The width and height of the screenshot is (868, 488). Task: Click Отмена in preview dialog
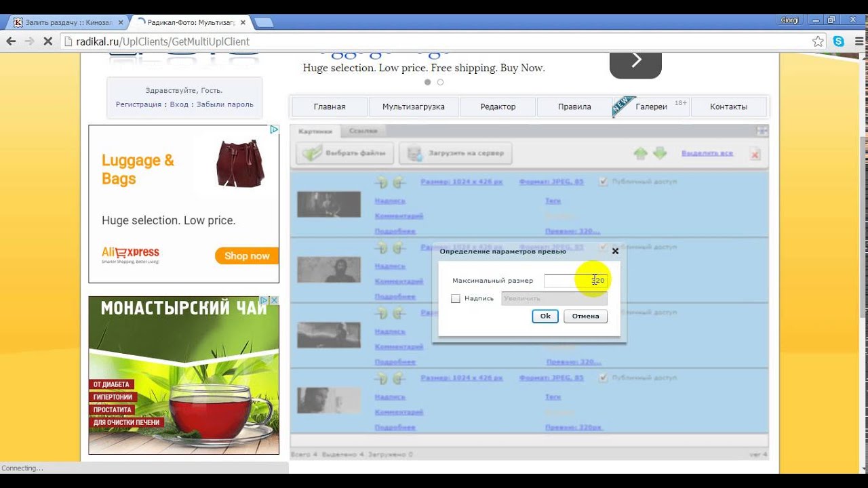click(585, 316)
